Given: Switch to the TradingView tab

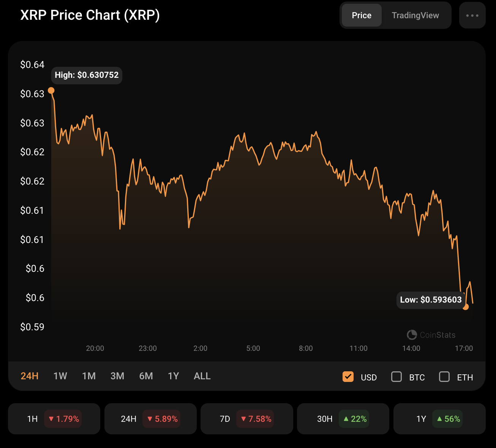Looking at the screenshot, I should tap(415, 16).
